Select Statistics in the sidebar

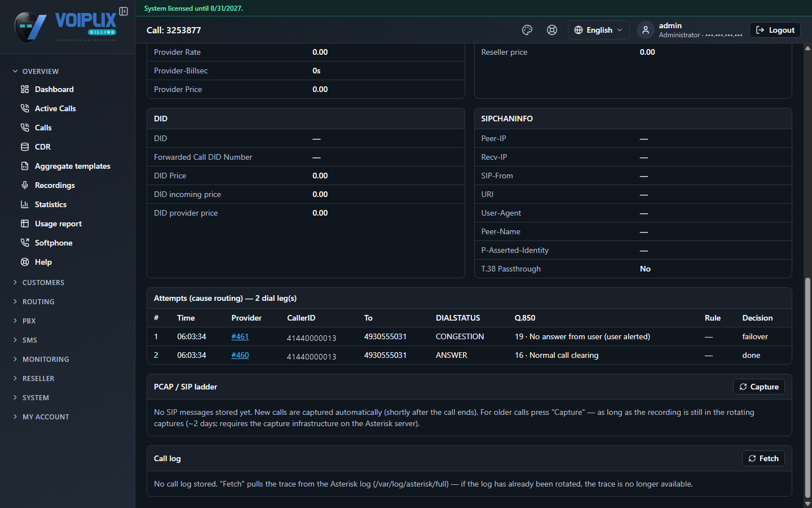coord(51,204)
